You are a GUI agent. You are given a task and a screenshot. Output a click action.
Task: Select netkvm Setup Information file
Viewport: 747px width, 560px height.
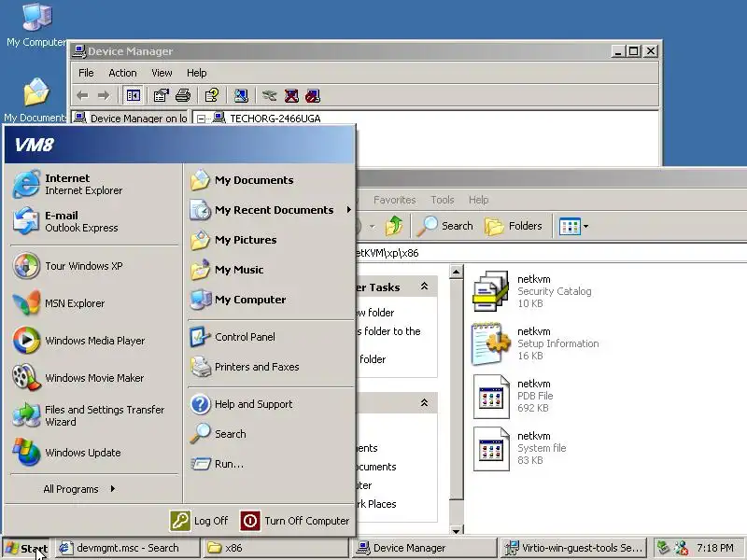click(536, 343)
